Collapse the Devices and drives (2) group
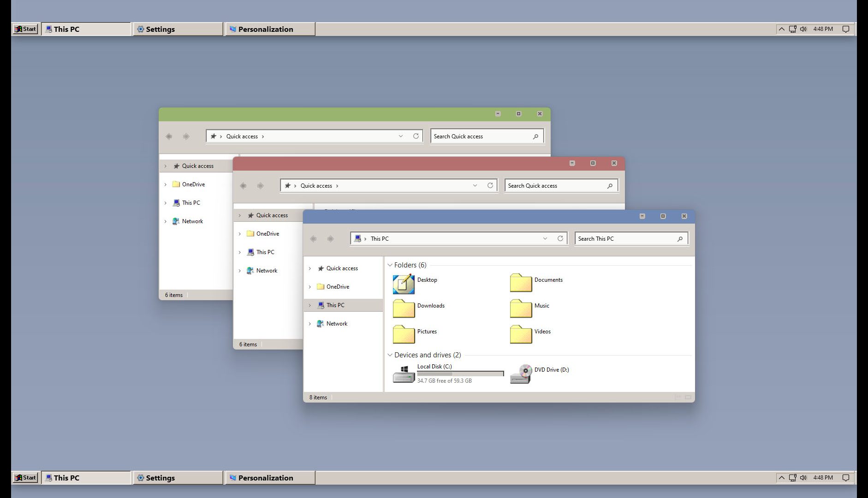This screenshot has width=868, height=498. [x=390, y=355]
